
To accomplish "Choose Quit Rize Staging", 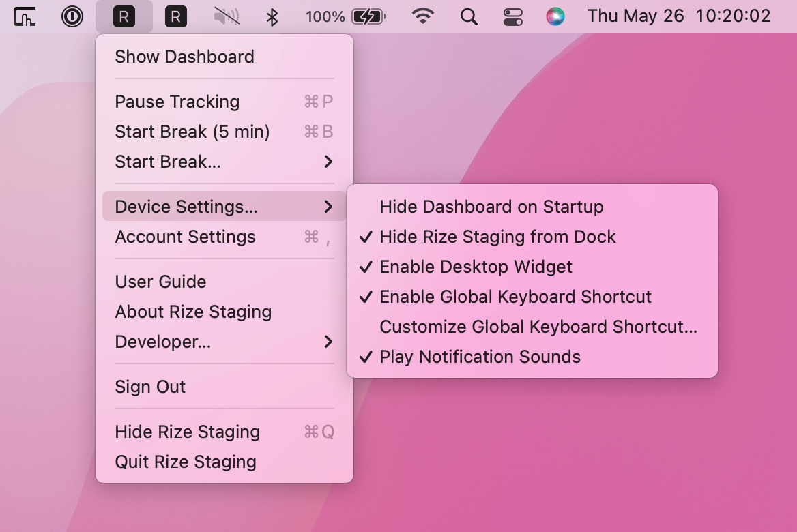I will (224, 461).
